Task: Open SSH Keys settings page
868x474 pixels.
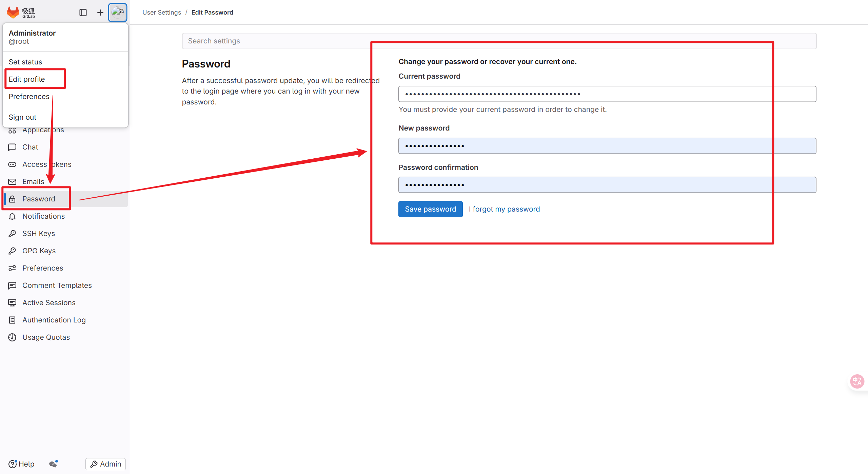Action: tap(38, 233)
